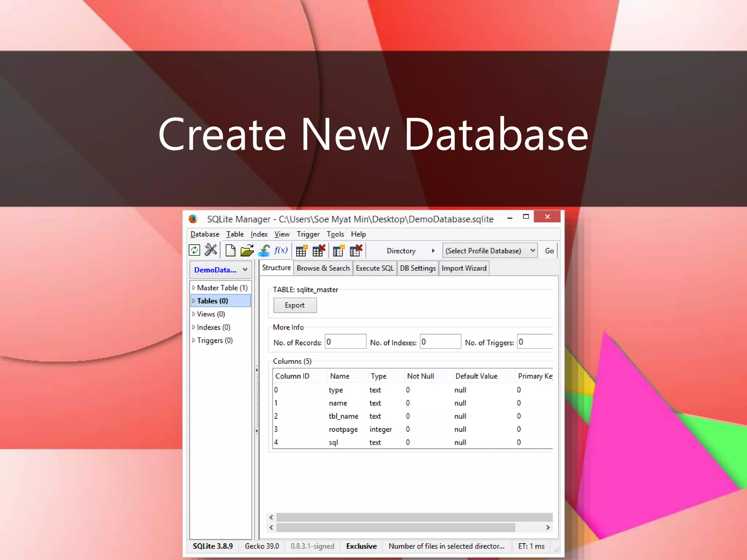Click the New Database page icon
The image size is (747, 560).
[231, 250]
